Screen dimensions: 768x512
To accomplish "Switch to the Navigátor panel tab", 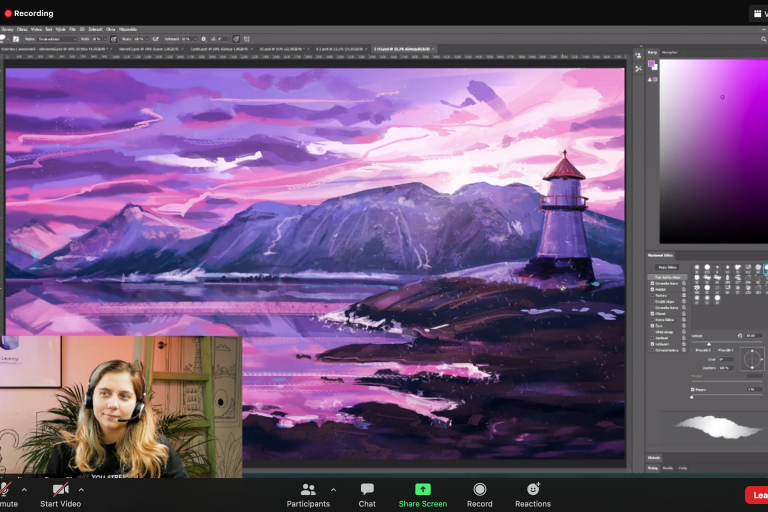I will click(x=670, y=52).
